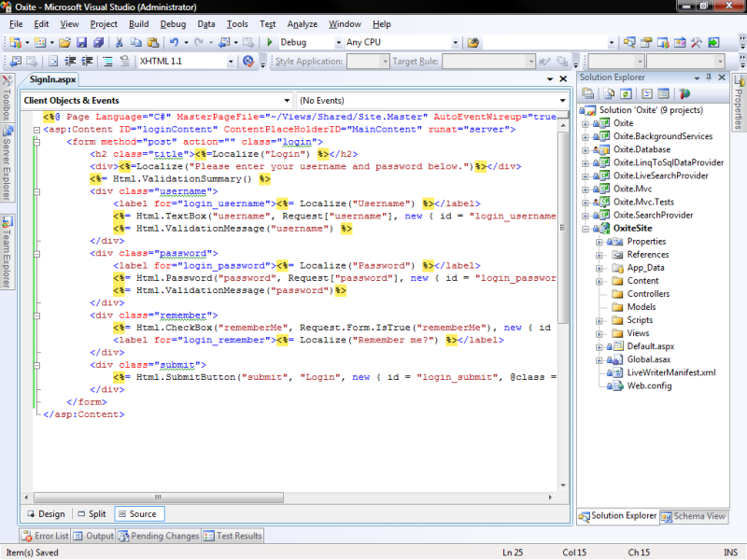Click the Paste clipboard icon

click(153, 42)
